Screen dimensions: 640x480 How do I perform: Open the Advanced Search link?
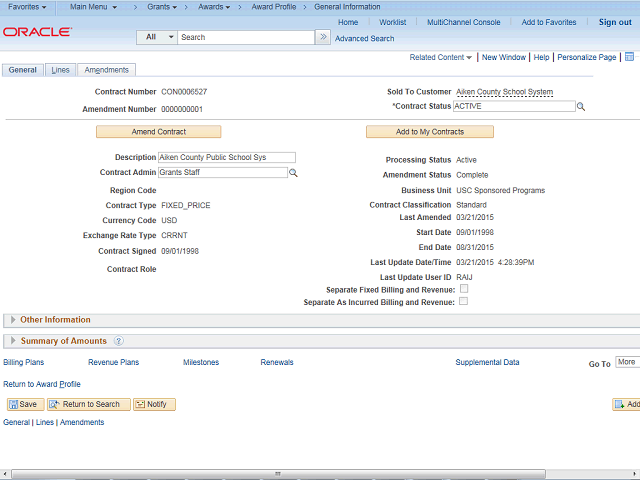pyautogui.click(x=364, y=38)
